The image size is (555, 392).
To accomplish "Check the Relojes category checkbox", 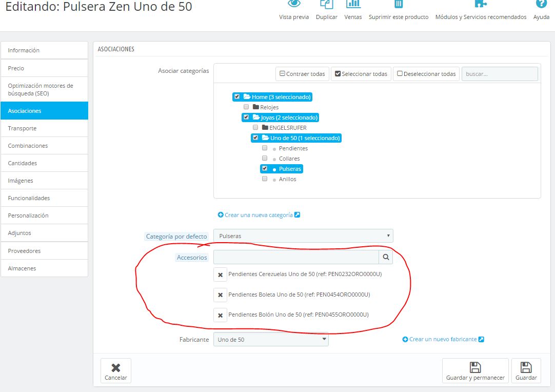I will [x=246, y=107].
